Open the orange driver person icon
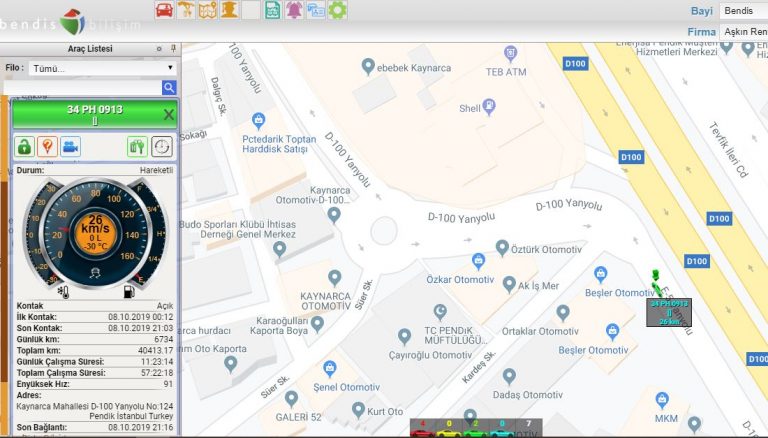Screen dimensions: 768x438 (x=229, y=10)
